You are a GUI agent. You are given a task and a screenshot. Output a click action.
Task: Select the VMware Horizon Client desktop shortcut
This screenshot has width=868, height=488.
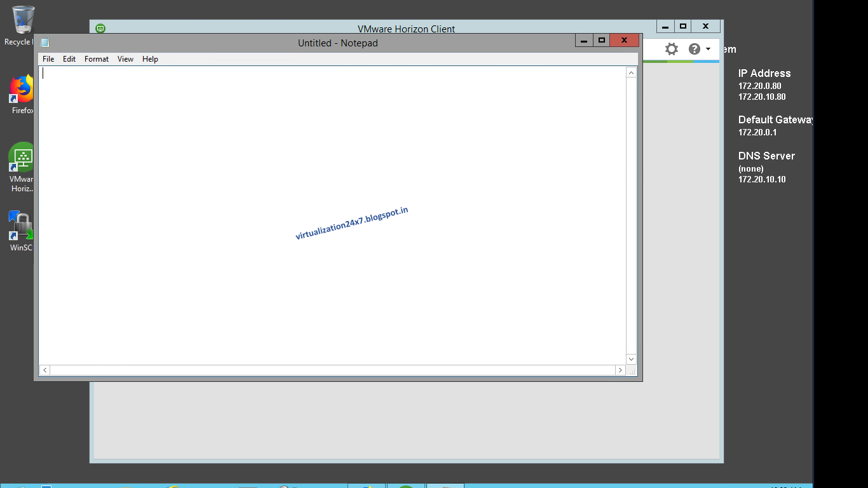click(22, 167)
